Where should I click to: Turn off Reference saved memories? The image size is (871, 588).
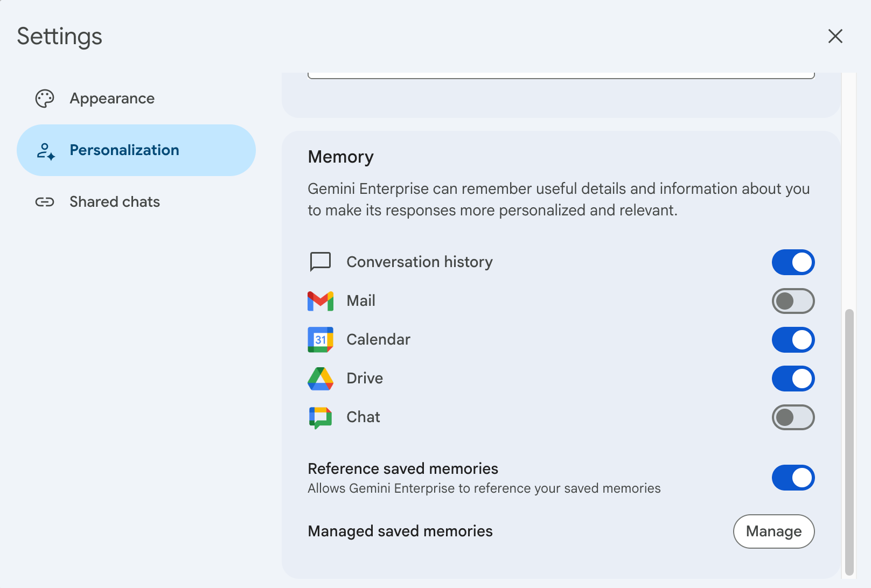(x=793, y=478)
